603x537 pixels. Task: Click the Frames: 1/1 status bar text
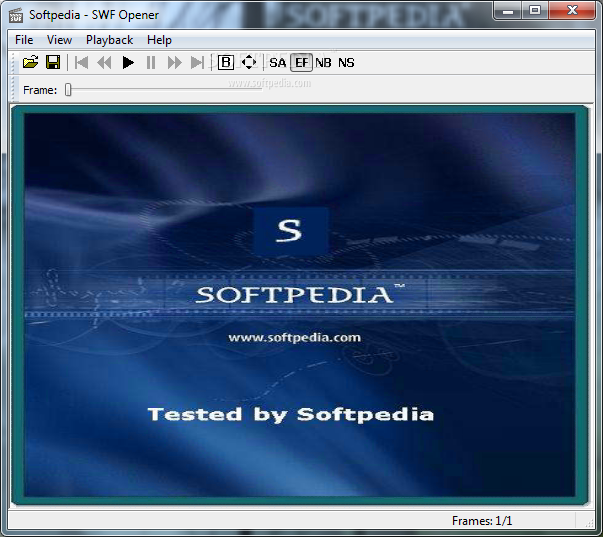pos(482,521)
